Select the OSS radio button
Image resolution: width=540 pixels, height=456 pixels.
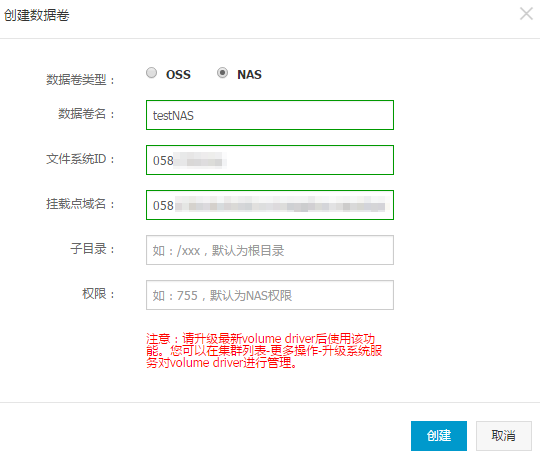(x=151, y=73)
